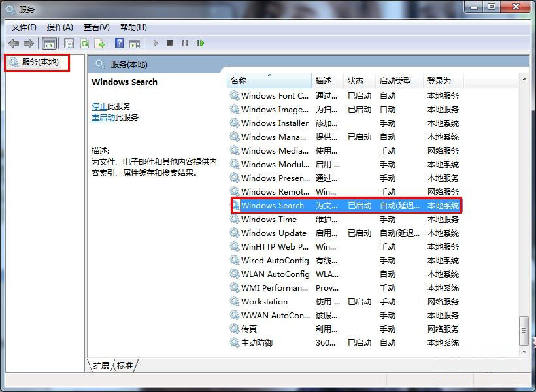Sort by the 名称 column header

pos(269,80)
